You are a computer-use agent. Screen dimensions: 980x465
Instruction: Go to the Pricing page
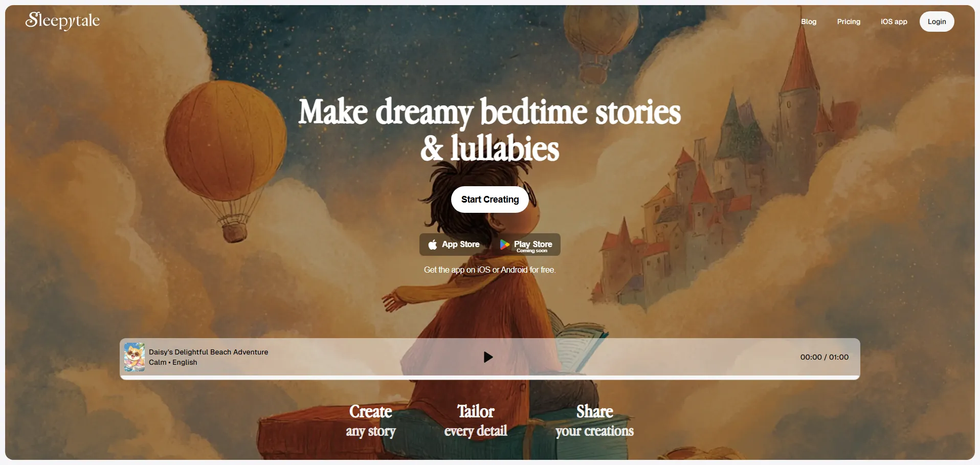849,21
